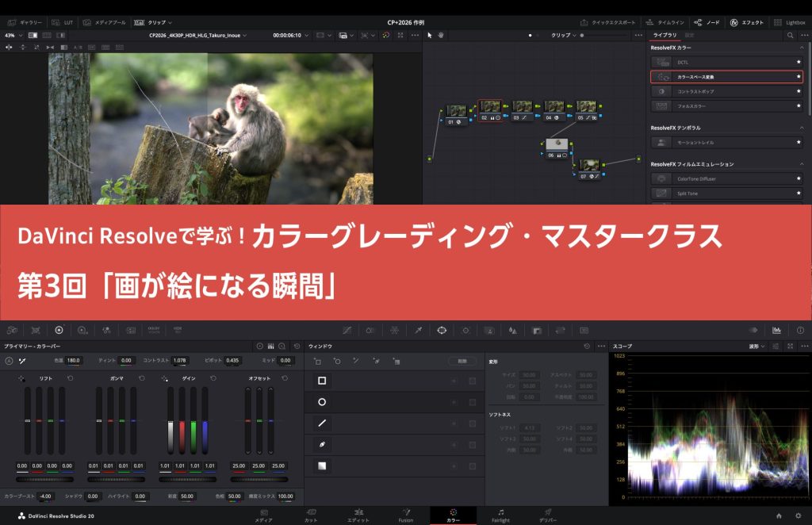Switch to the Fairlight page
812x525 pixels.
(500, 515)
